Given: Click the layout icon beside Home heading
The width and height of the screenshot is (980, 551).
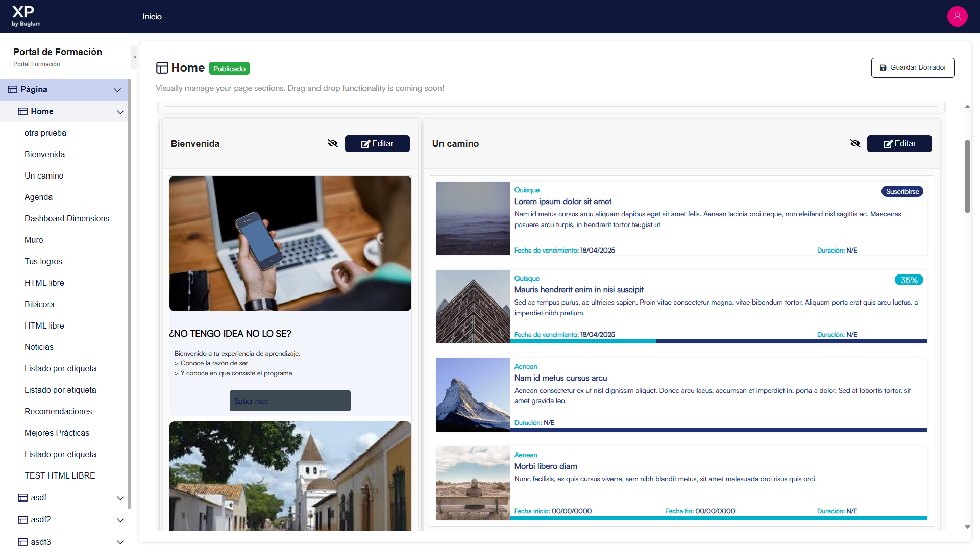Looking at the screenshot, I should click(x=162, y=68).
